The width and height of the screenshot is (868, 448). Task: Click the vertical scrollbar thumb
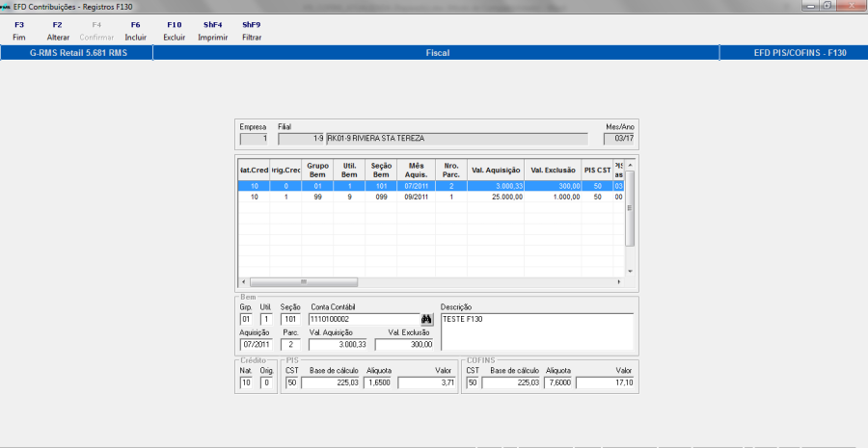630,208
